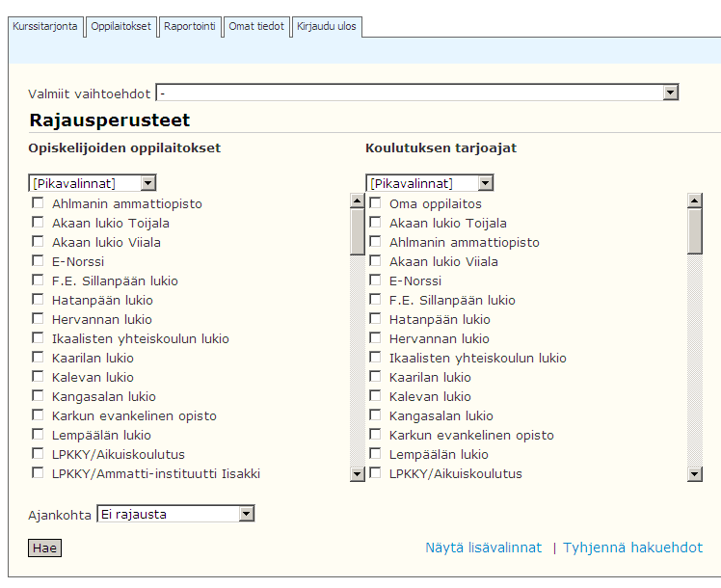
Task: Check Karkun evankelinen opisto in student institutions list
Action: (x=38, y=415)
